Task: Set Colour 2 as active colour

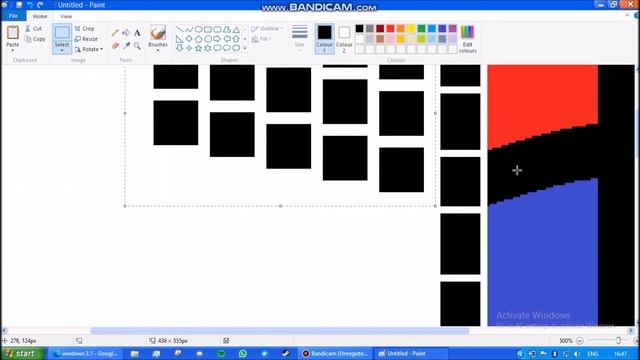Action: coord(344,39)
